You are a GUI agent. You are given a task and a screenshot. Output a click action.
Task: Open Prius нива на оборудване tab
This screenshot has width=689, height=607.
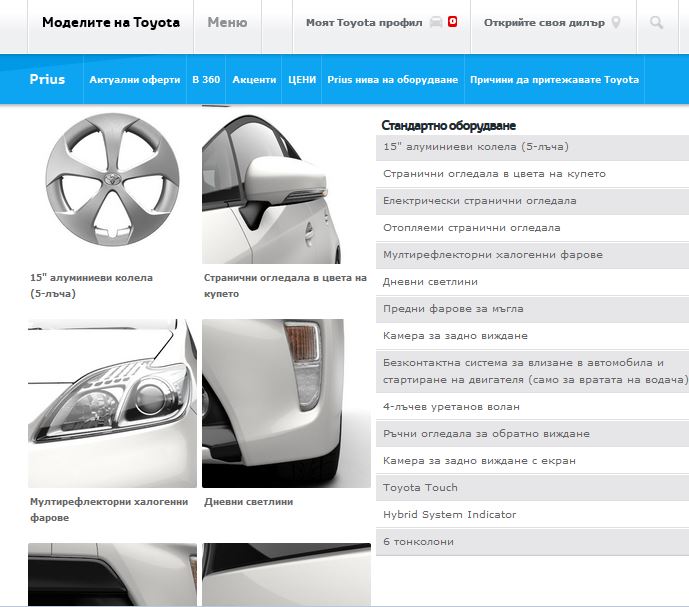(x=392, y=79)
